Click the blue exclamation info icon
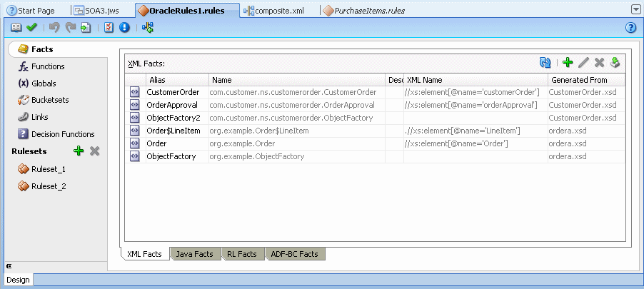Viewport: 644px width, 289px height. 124,28
